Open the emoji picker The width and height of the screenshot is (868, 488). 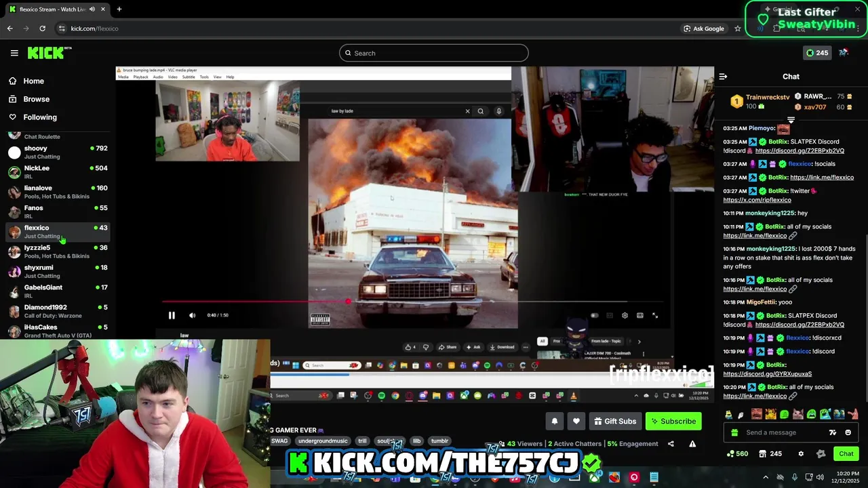[848, 432]
